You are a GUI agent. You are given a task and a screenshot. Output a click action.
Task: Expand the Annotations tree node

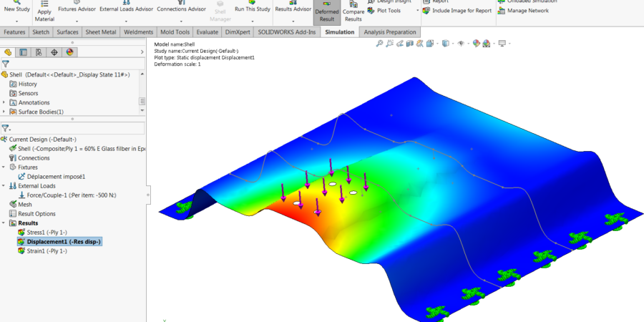click(4, 102)
